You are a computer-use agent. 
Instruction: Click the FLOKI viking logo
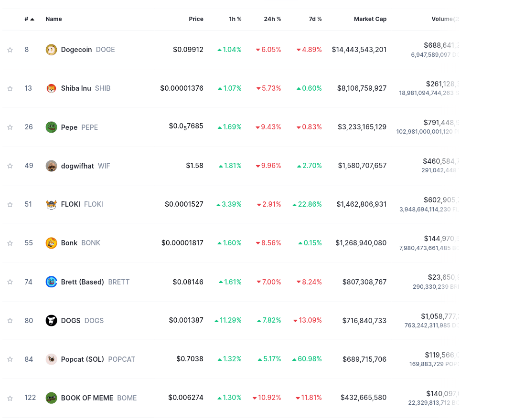point(51,204)
